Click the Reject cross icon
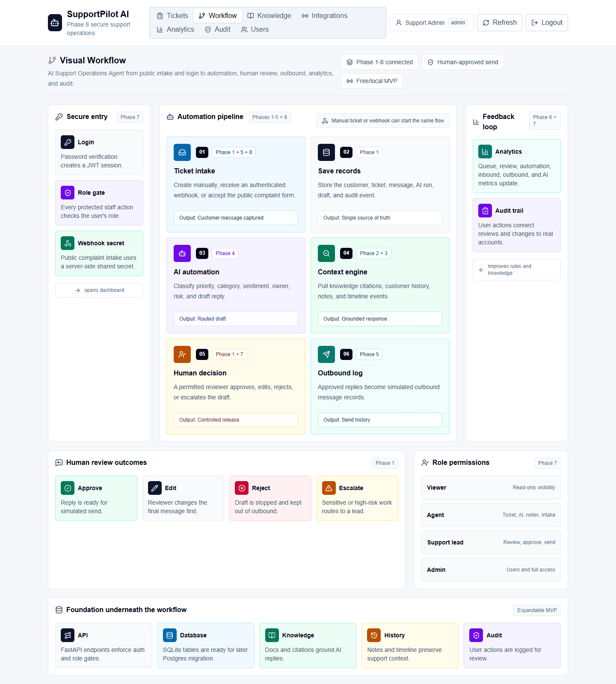616x684 pixels. (242, 488)
